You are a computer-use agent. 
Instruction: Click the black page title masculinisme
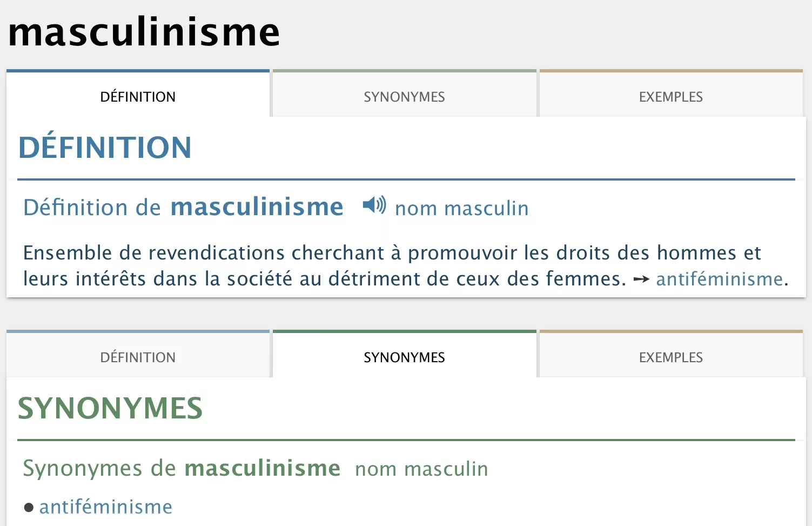tap(144, 32)
